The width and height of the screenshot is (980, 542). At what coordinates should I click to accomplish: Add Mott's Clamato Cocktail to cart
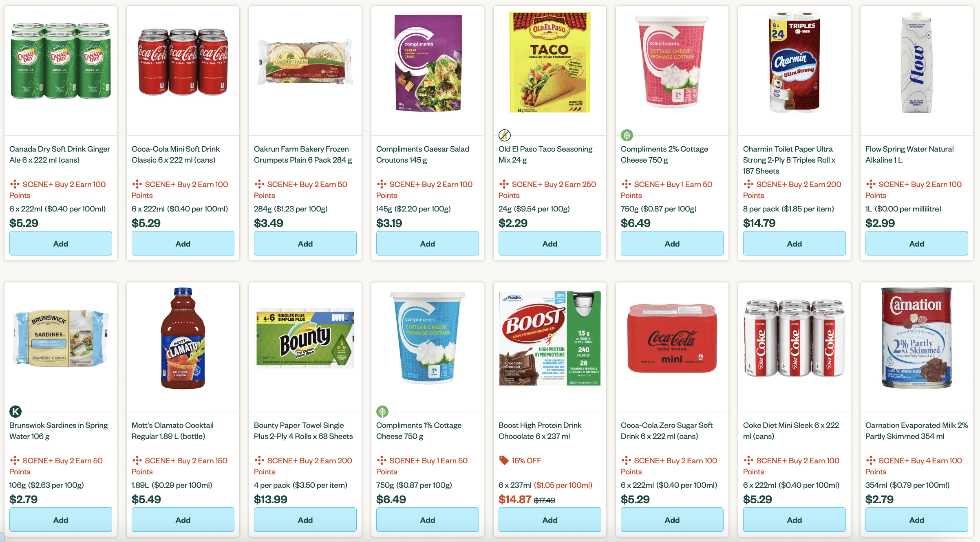(183, 520)
